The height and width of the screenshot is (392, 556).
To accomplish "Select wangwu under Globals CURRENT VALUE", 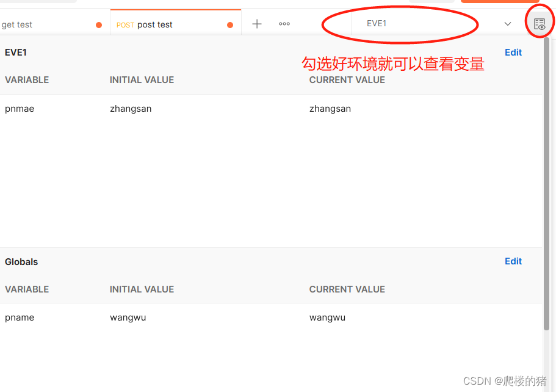I will pyautogui.click(x=327, y=318).
